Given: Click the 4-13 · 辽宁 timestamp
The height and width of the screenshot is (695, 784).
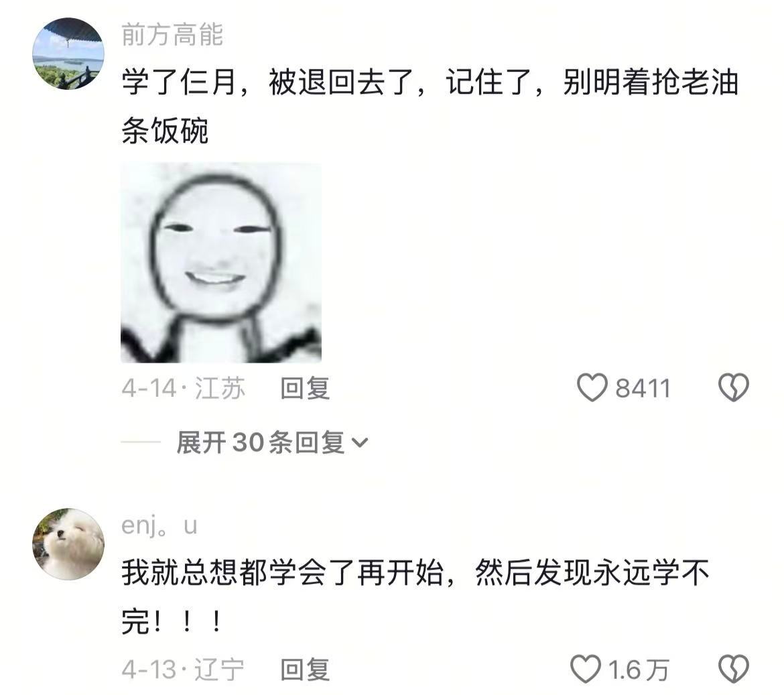Looking at the screenshot, I should (183, 670).
